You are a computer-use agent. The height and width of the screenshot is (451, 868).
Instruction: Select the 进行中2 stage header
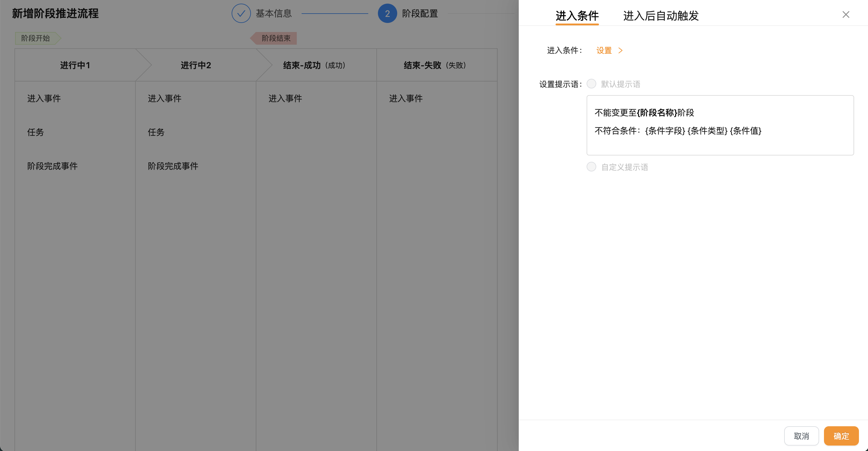[x=196, y=65]
